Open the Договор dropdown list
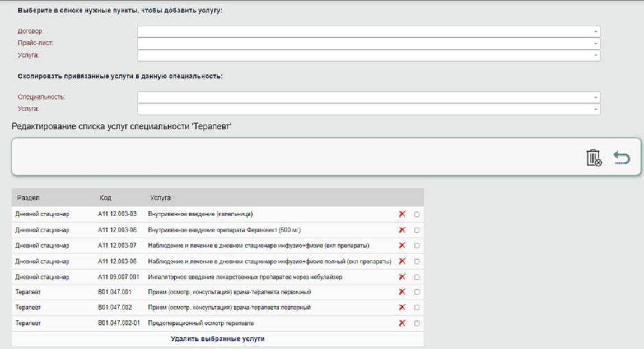Viewport: 644px width, 349px height. click(368, 31)
